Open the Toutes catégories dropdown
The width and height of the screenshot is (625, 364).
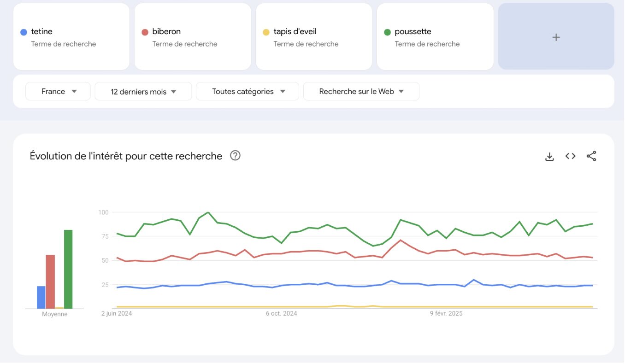[248, 91]
